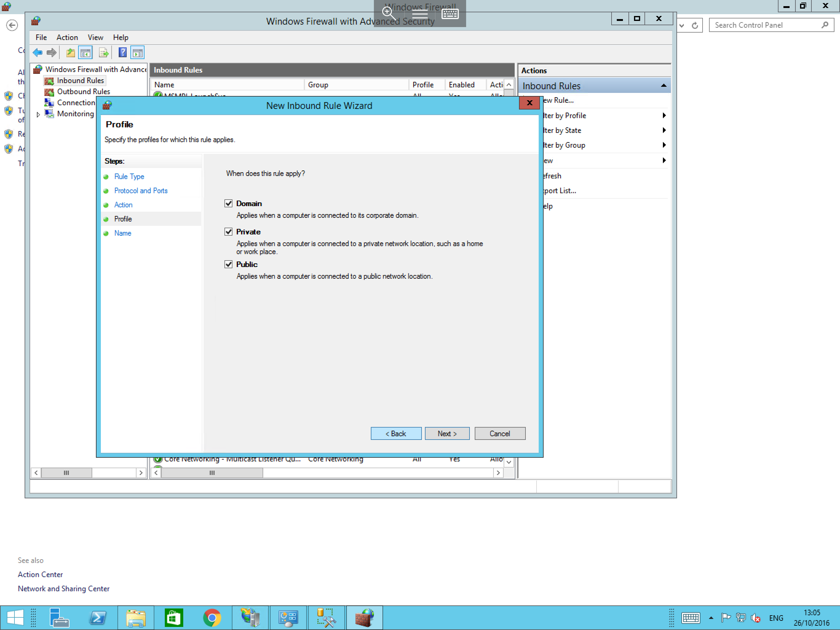This screenshot has height=630, width=840.
Task: Open File Explorer from the taskbar
Action: (x=136, y=617)
